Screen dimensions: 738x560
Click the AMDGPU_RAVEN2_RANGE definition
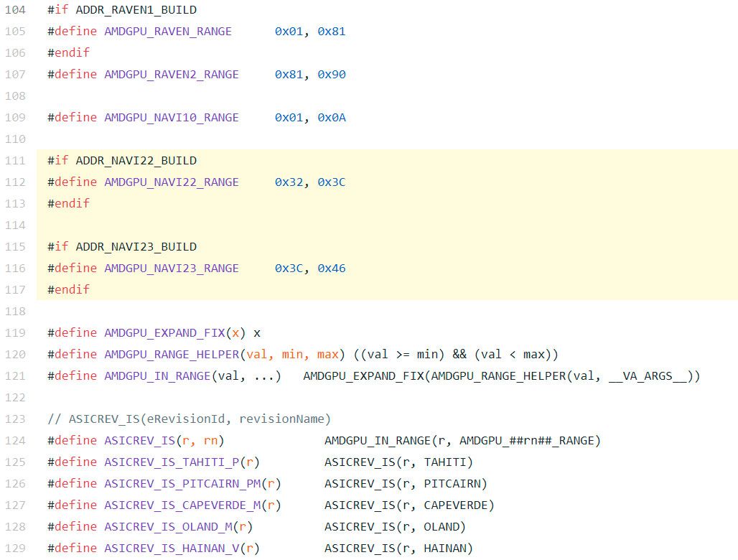tap(171, 74)
